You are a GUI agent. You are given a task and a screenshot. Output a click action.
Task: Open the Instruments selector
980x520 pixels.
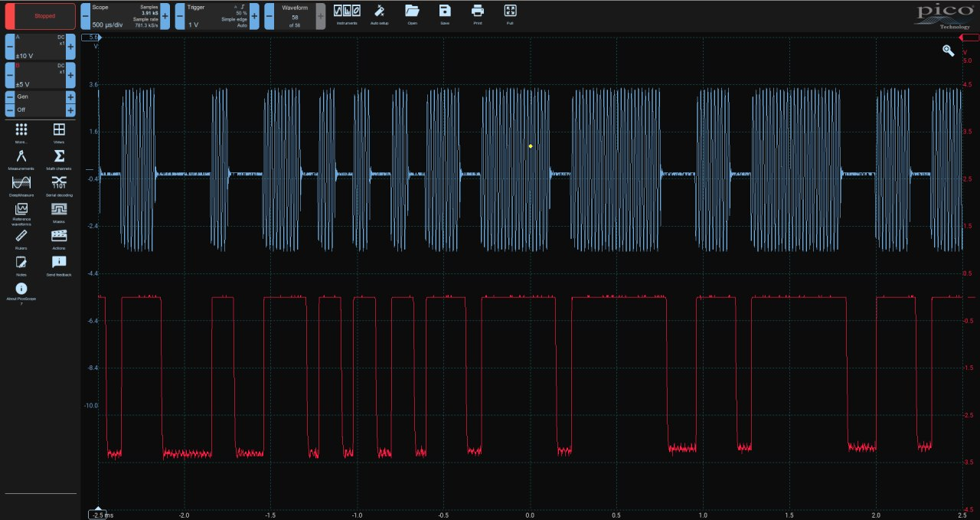pos(347,14)
